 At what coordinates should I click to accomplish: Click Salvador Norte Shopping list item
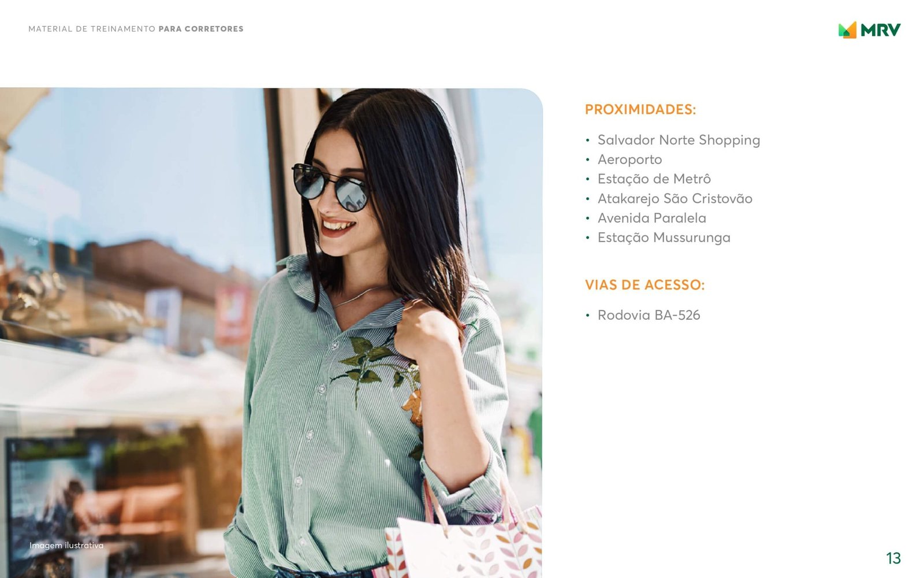(x=679, y=140)
